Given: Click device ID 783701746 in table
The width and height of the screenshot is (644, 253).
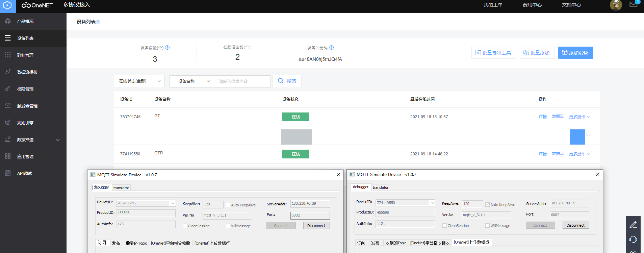Looking at the screenshot, I should click(x=130, y=117).
